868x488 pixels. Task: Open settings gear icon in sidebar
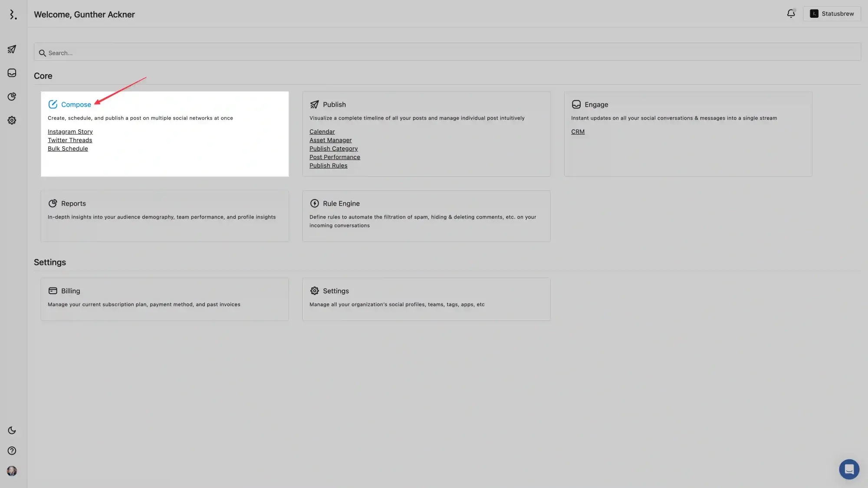tap(12, 120)
